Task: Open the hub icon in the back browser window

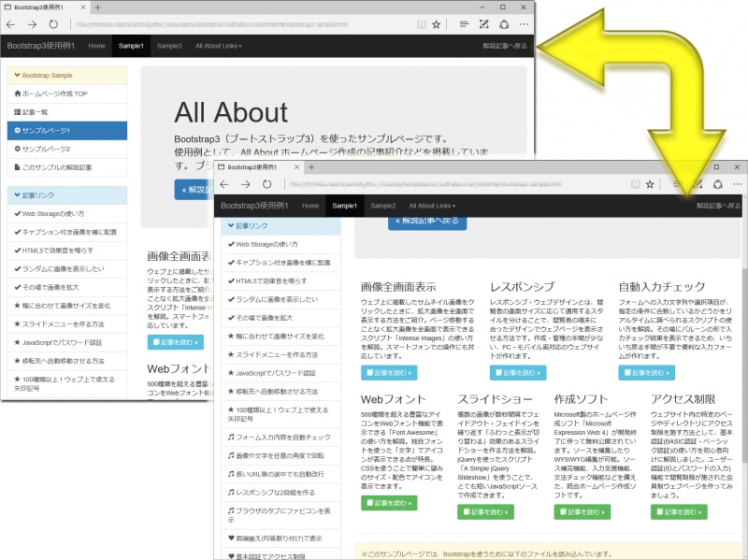Action: click(x=464, y=24)
